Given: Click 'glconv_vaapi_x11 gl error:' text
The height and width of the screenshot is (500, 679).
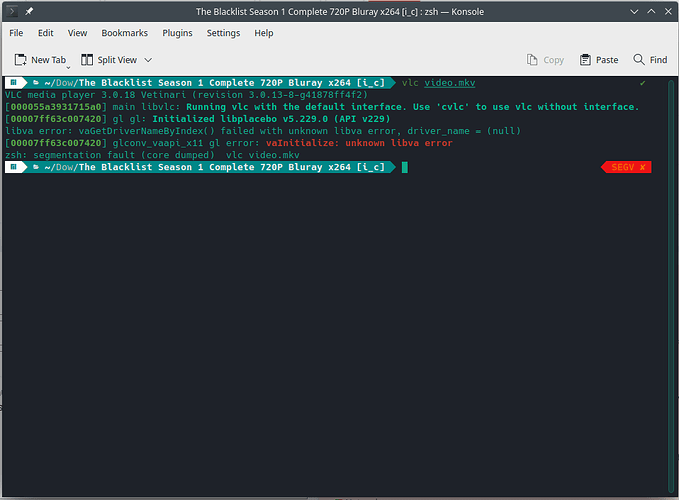Looking at the screenshot, I should pos(186,143).
